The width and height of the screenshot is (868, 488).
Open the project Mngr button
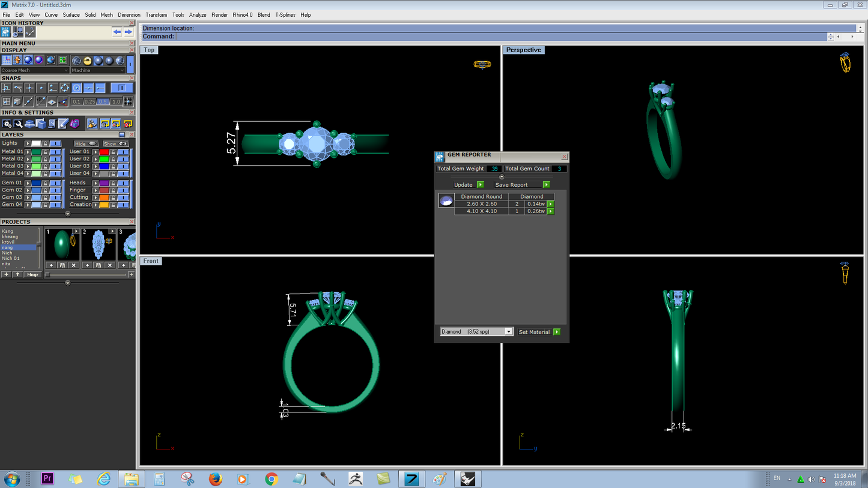point(33,274)
